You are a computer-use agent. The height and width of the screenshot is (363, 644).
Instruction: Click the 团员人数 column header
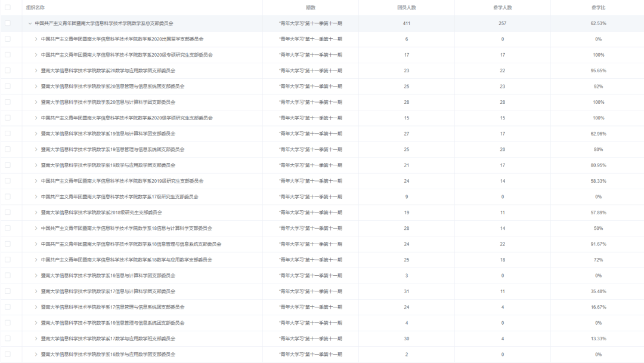click(x=407, y=8)
